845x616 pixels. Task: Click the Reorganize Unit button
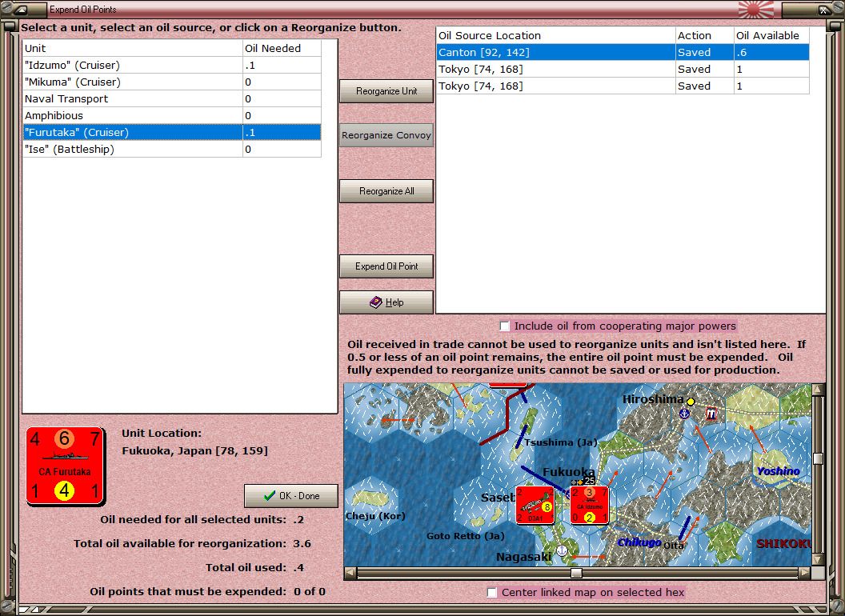386,91
